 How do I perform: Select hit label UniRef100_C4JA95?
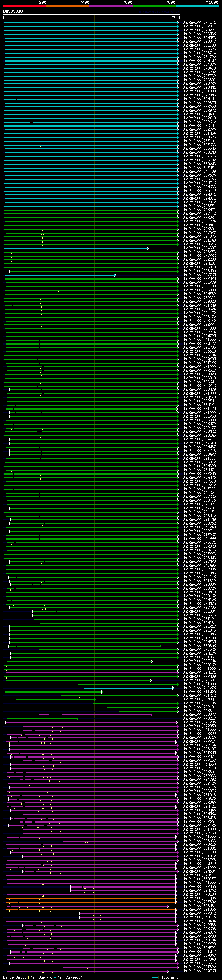tap(199, 565)
